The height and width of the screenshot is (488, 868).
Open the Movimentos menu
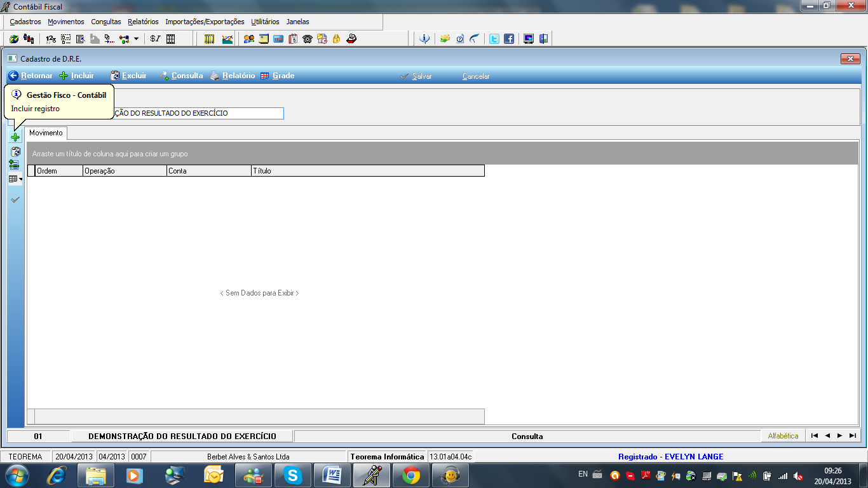click(x=66, y=22)
